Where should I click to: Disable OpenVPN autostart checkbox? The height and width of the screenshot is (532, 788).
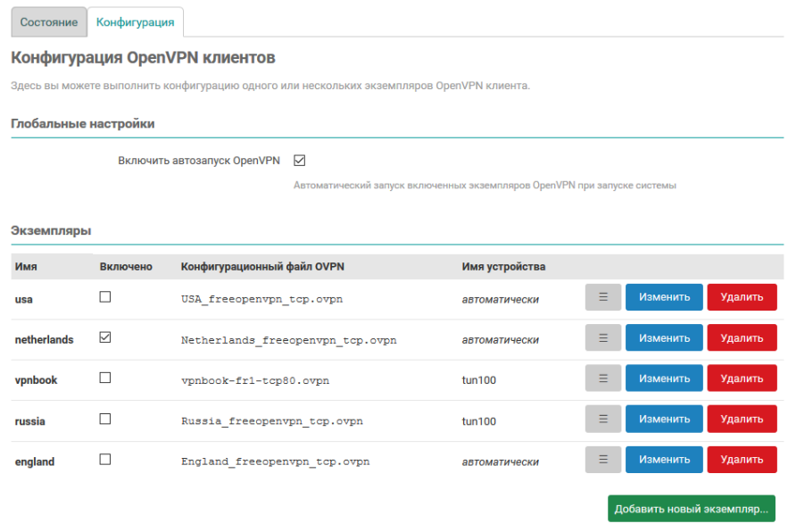click(300, 161)
